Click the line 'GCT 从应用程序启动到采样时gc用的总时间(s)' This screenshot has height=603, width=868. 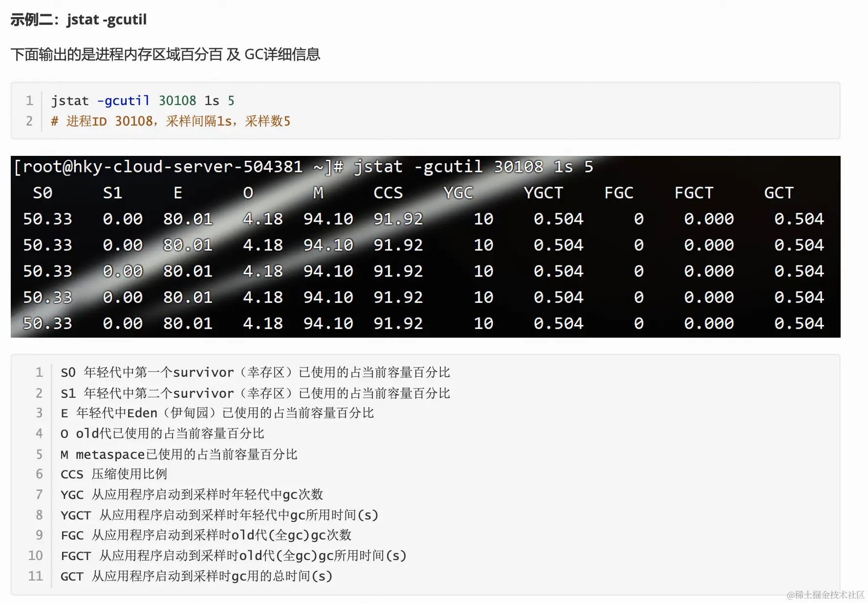(196, 577)
